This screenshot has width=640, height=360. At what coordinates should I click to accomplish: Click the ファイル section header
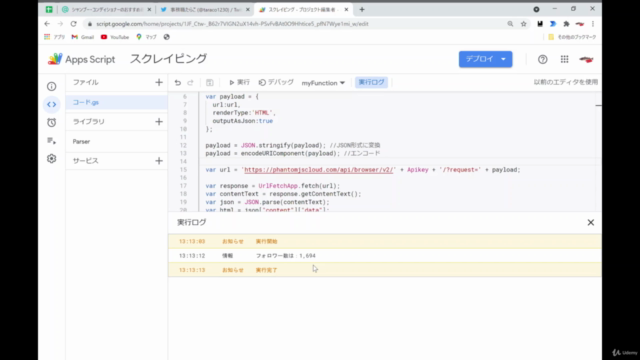(x=86, y=82)
